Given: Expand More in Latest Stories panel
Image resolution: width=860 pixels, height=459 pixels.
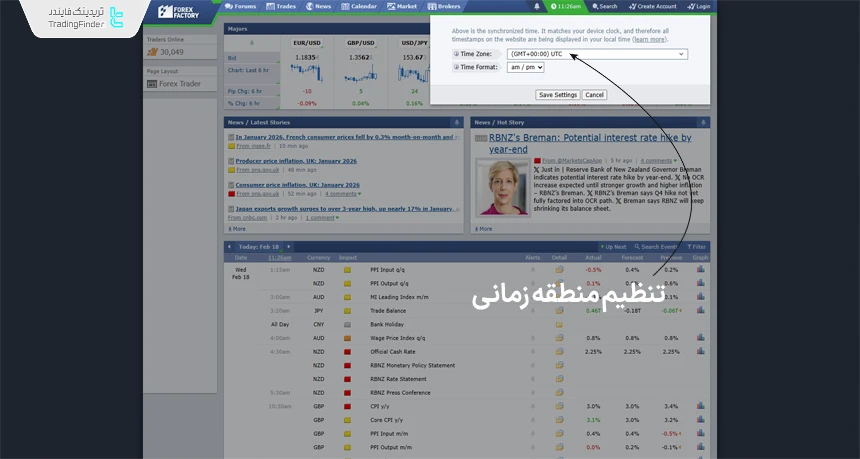Looking at the screenshot, I should click(237, 229).
